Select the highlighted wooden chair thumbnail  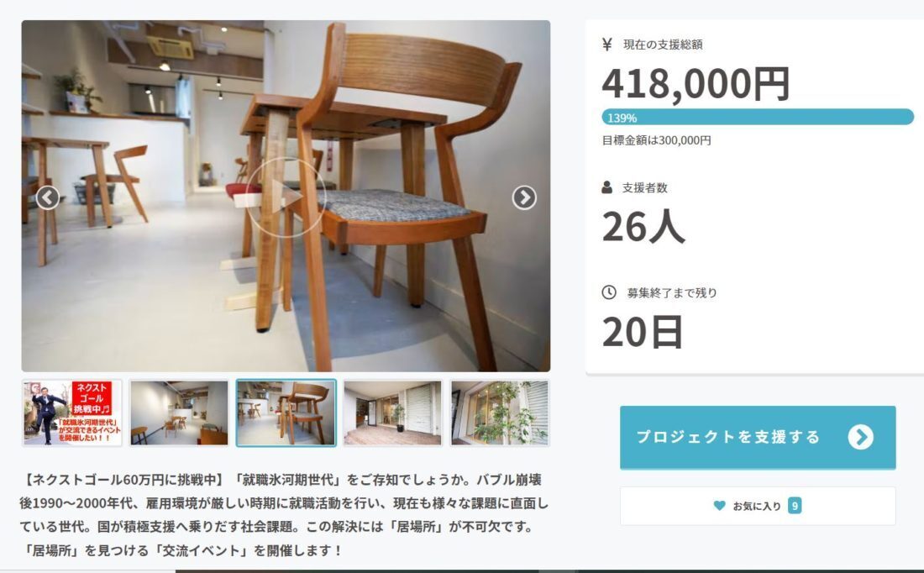[x=286, y=413]
